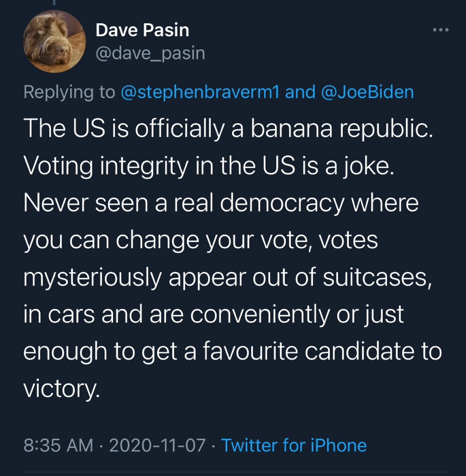Open the Dave Pasin display name

[142, 30]
